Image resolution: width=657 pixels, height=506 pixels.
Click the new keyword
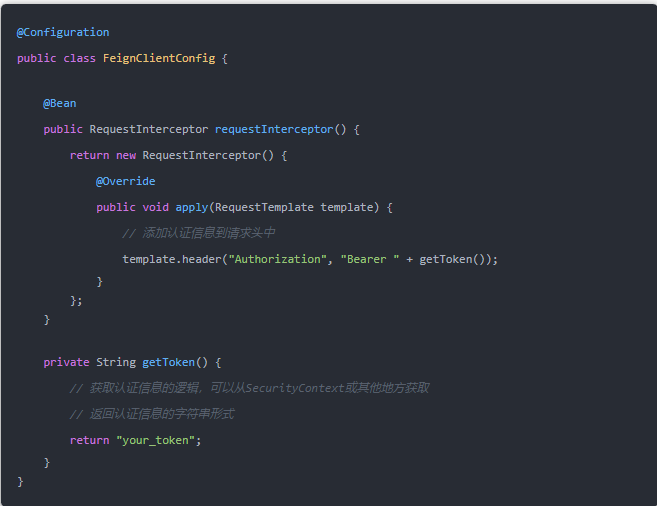coord(126,155)
